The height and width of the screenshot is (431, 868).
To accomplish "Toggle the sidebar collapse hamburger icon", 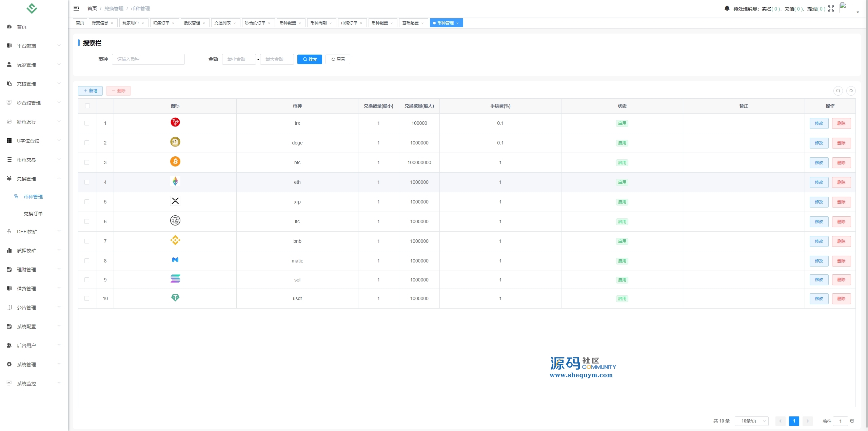I will tap(76, 8).
